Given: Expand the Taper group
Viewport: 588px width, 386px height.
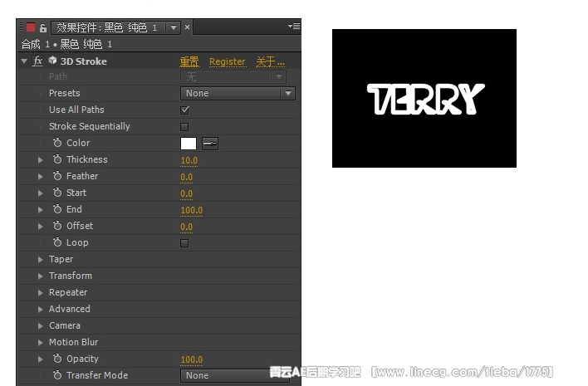Looking at the screenshot, I should click(x=41, y=260).
